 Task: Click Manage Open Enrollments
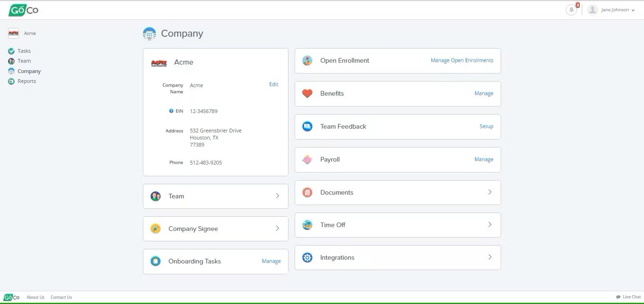(x=462, y=60)
